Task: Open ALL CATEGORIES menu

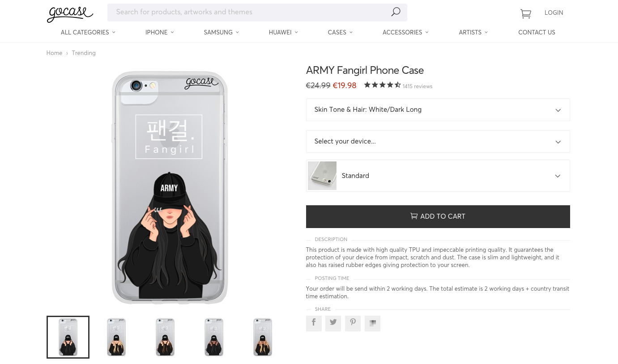Action: (88, 32)
